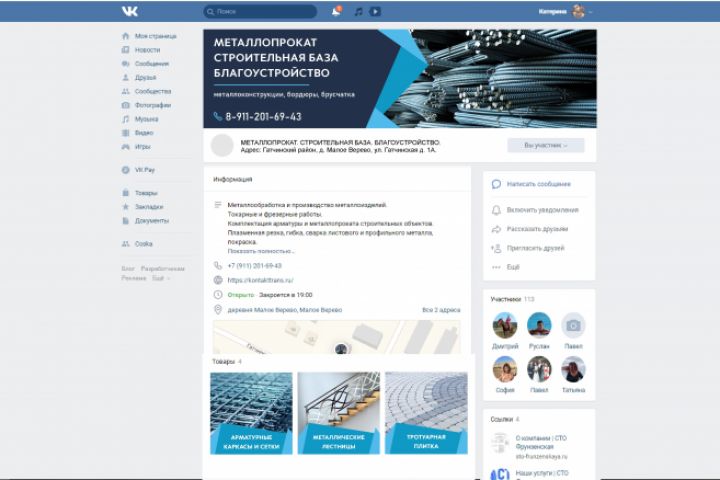Click the film icon beside Видео

tap(125, 133)
